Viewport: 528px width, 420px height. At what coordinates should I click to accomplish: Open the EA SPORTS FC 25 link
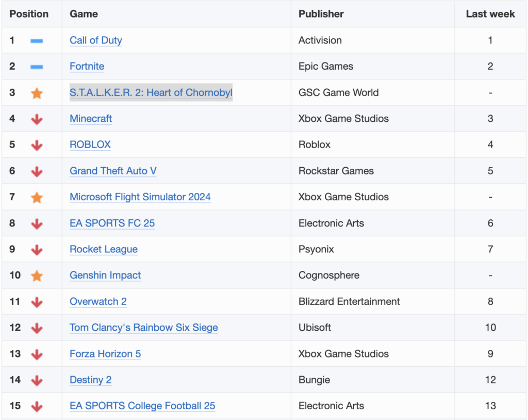pos(112,223)
